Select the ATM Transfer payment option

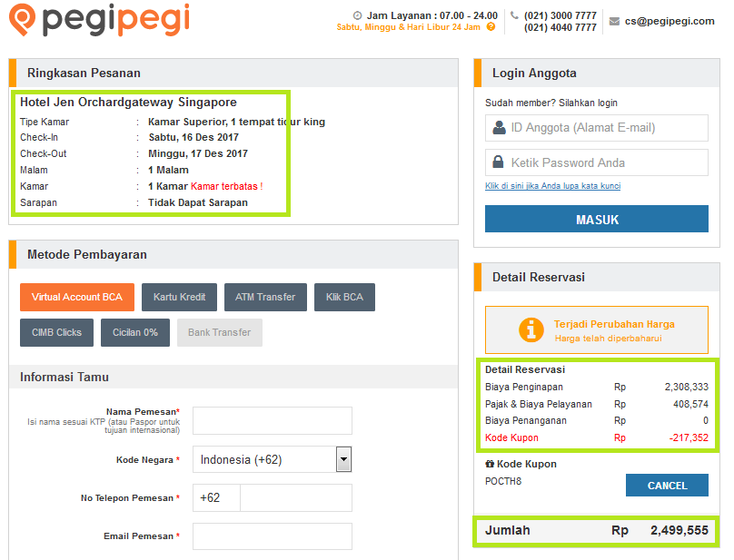click(x=265, y=297)
